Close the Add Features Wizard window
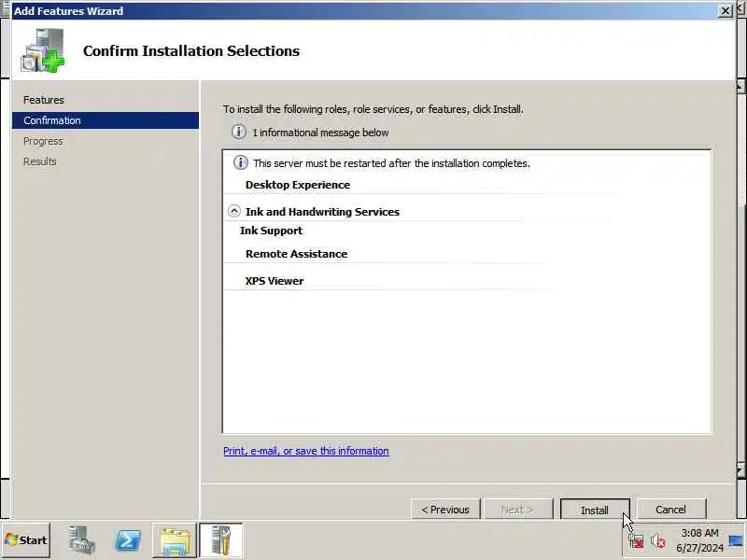The height and width of the screenshot is (560, 747). tap(725, 10)
